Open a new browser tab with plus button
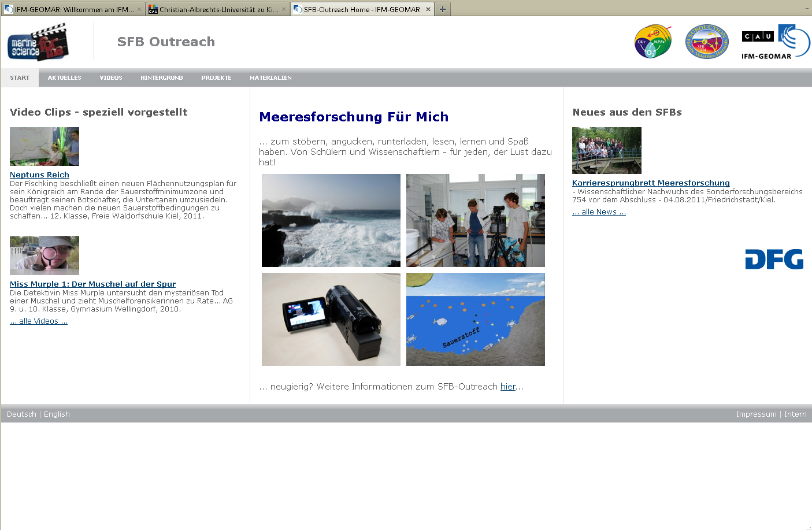Image resolution: width=812 pixels, height=530 pixels. pos(443,9)
